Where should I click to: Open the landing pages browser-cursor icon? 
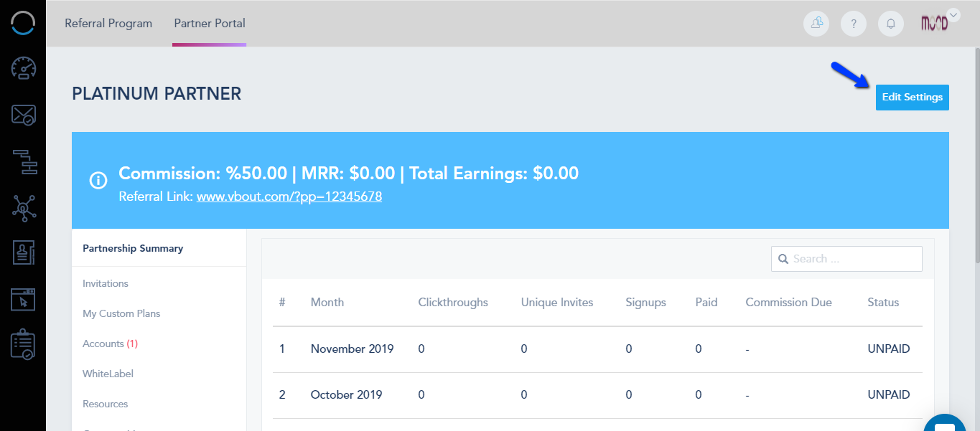click(23, 299)
